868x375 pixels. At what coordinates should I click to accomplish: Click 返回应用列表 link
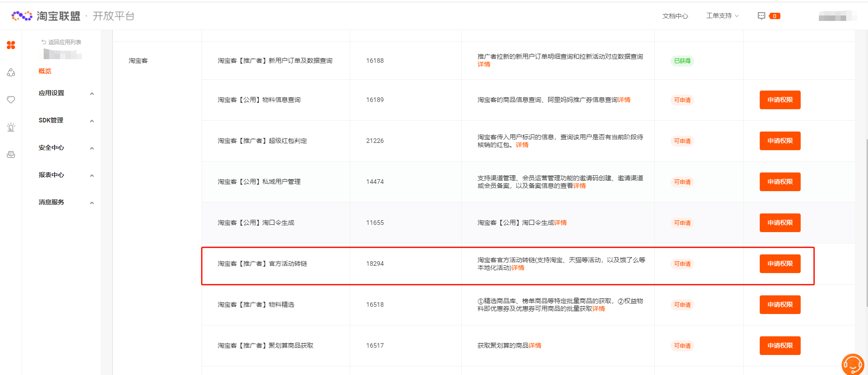click(65, 42)
